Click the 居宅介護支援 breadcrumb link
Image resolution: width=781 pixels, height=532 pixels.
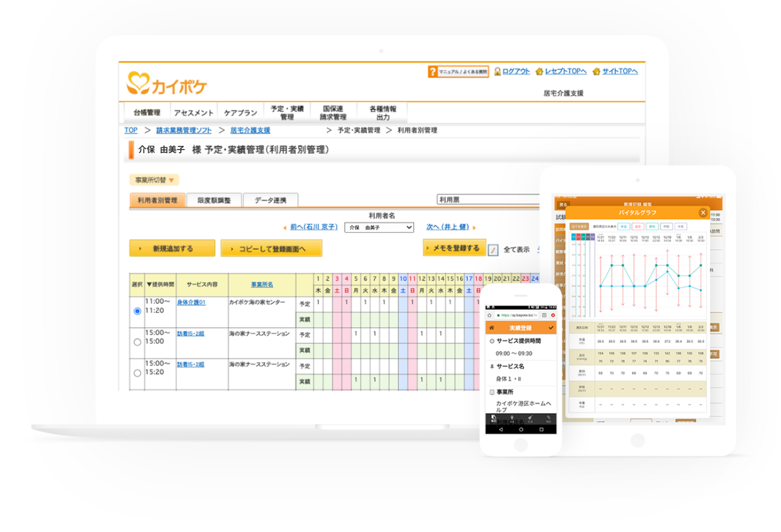(250, 130)
